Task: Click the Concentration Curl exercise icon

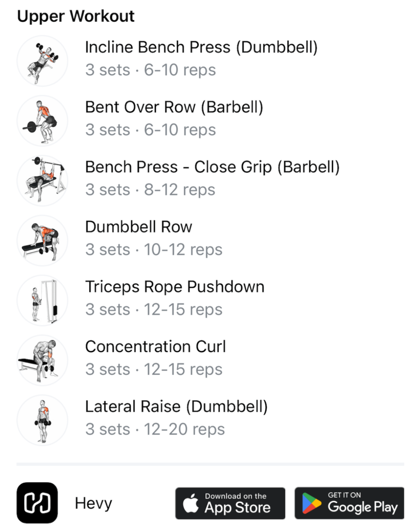Action: tap(42, 360)
